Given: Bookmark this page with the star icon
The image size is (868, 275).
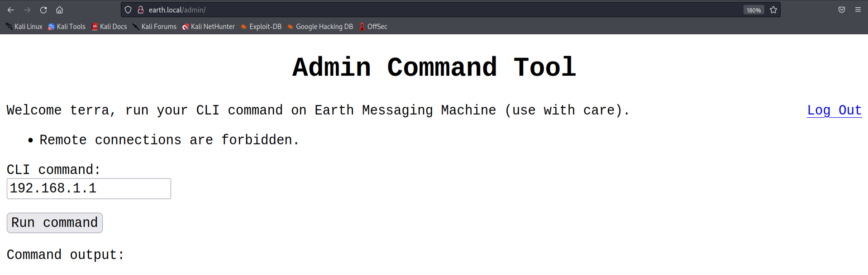Looking at the screenshot, I should (x=773, y=10).
